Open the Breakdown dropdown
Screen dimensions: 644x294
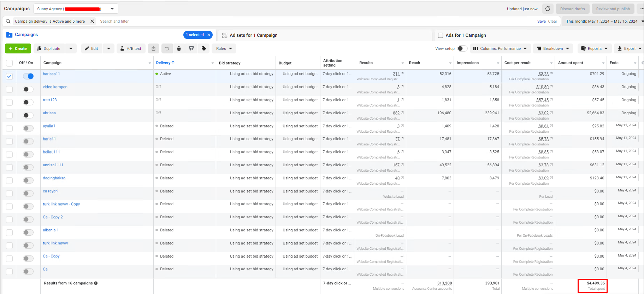tap(553, 48)
